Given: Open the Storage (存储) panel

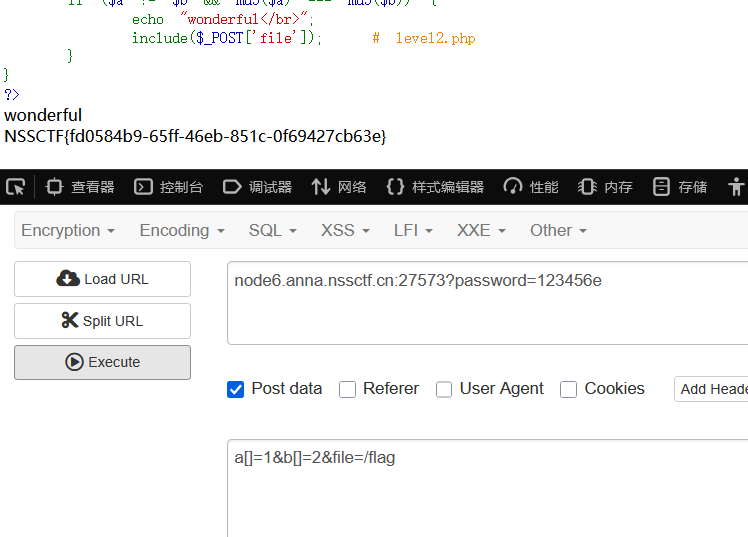Looking at the screenshot, I should click(680, 187).
